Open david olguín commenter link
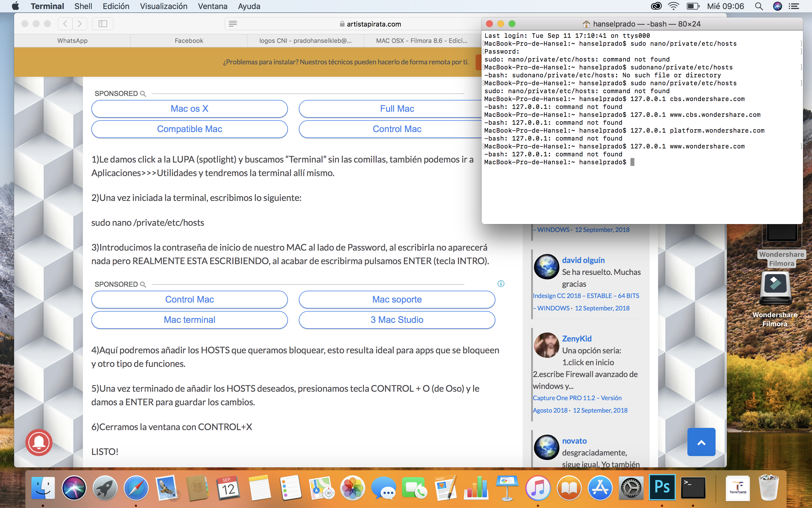This screenshot has height=508, width=812. (583, 260)
